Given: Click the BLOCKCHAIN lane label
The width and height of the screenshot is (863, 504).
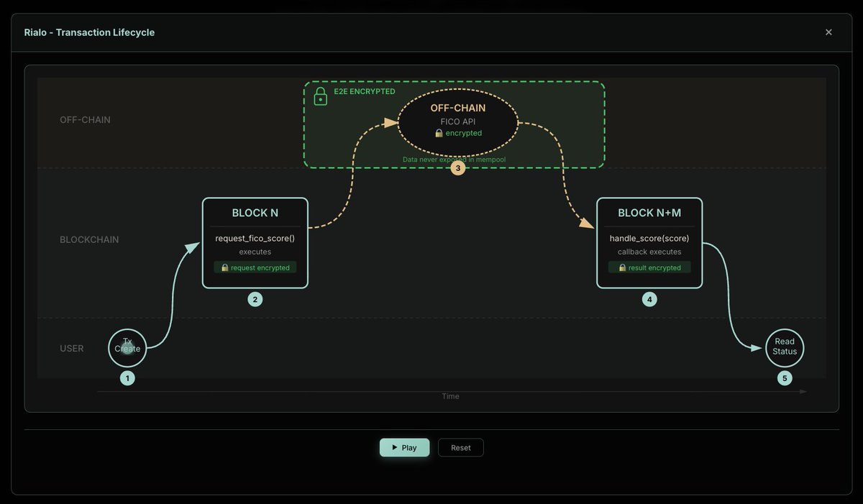Looking at the screenshot, I should coord(89,239).
